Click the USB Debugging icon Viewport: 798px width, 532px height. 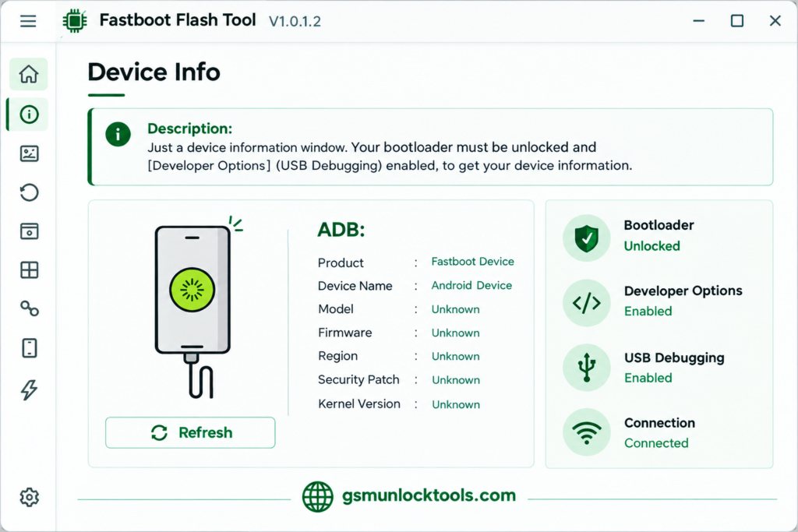(x=586, y=367)
